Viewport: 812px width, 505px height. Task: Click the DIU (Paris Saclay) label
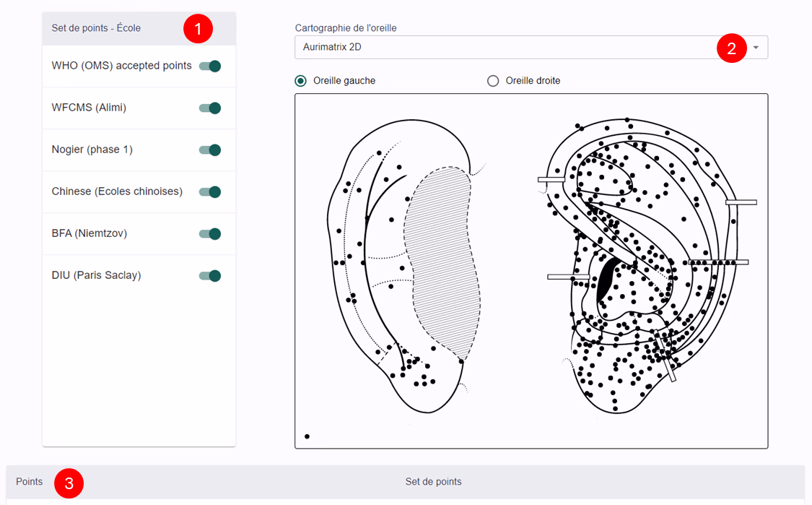96,276
